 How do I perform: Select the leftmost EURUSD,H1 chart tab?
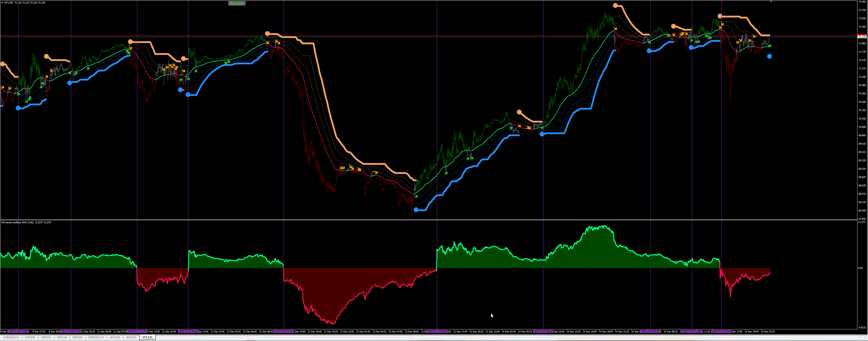pyautogui.click(x=11, y=337)
